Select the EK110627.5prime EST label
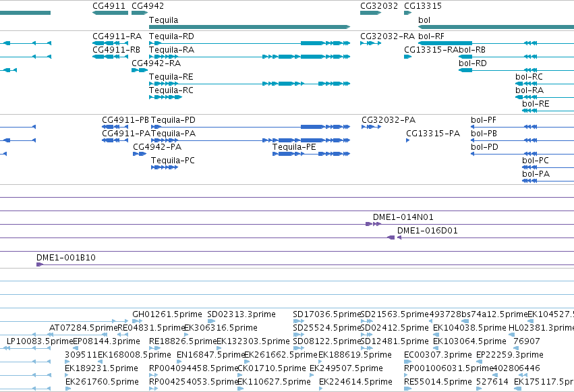 274,382
